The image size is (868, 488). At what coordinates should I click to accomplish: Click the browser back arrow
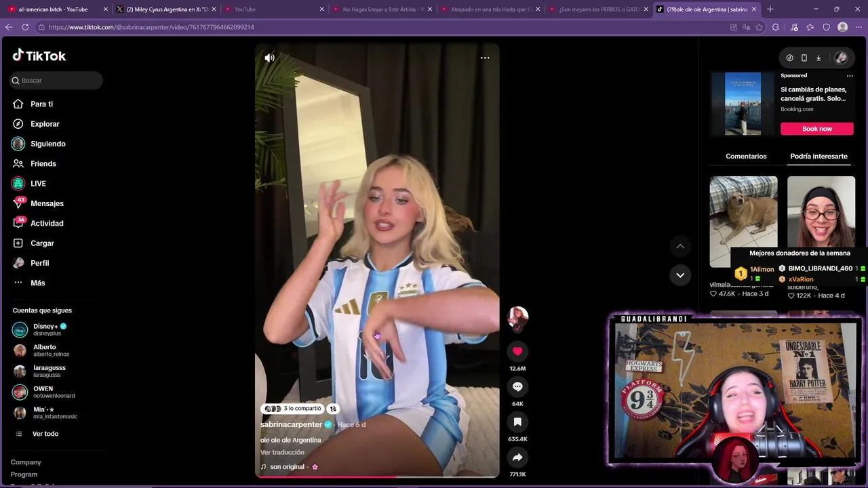click(9, 27)
